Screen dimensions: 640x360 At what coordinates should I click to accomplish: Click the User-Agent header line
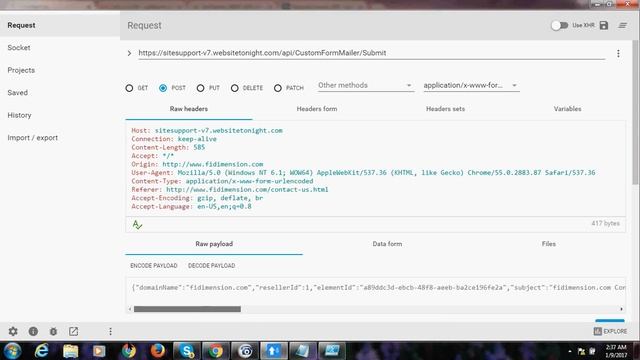tap(363, 173)
